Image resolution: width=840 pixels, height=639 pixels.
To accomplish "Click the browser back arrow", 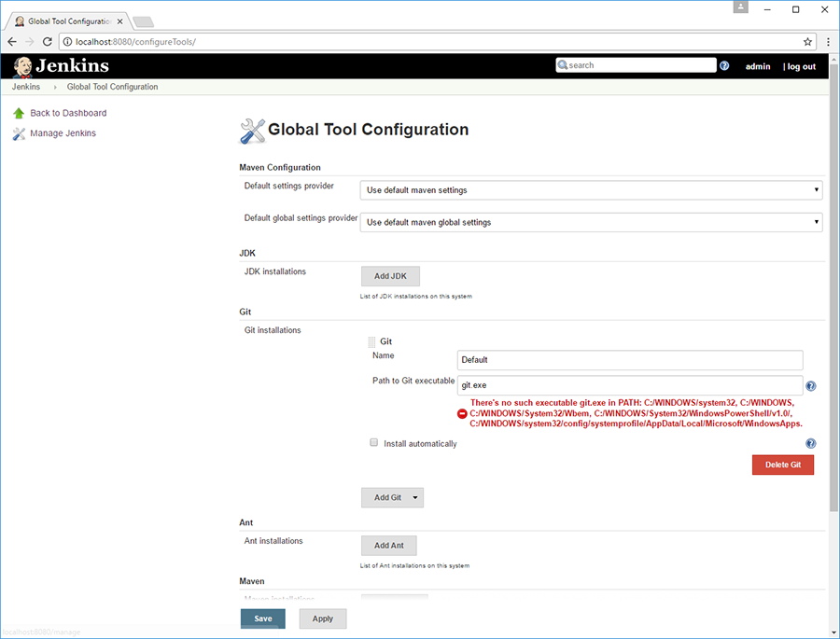I will click(x=12, y=42).
